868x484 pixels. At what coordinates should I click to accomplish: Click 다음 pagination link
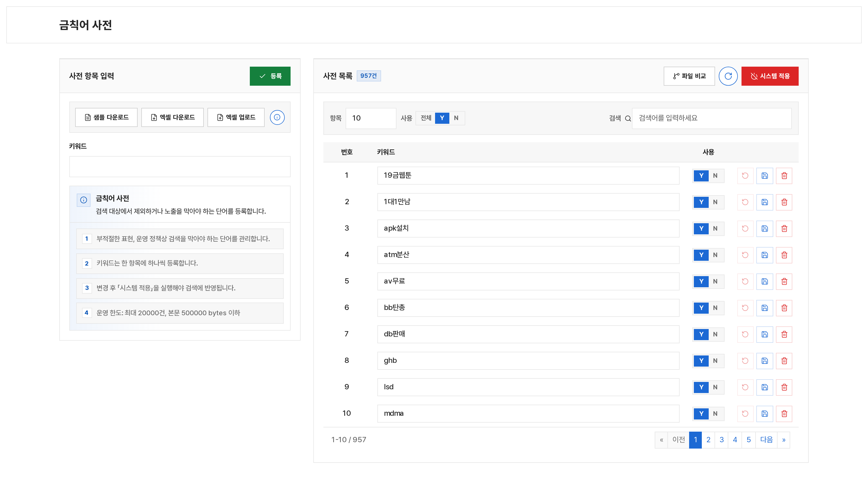tap(766, 440)
